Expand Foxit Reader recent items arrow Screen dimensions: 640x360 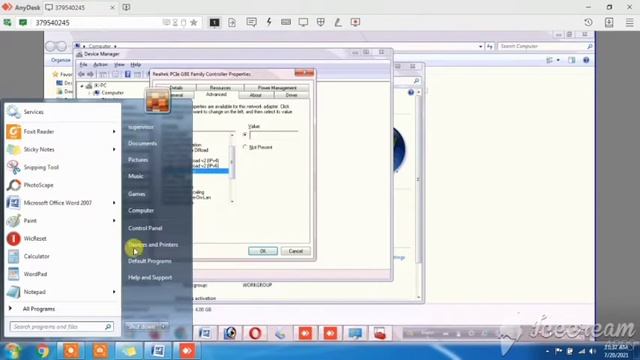114,131
